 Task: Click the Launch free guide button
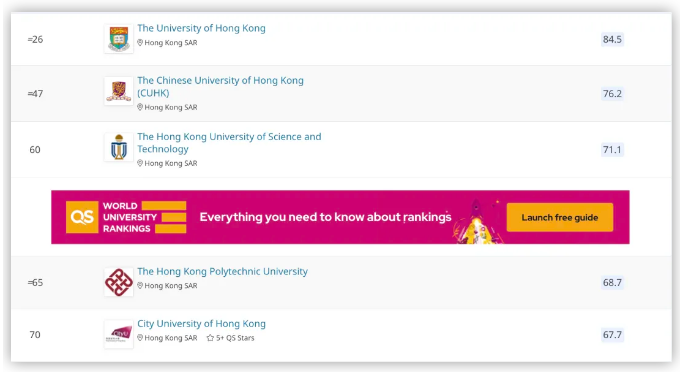click(x=560, y=217)
